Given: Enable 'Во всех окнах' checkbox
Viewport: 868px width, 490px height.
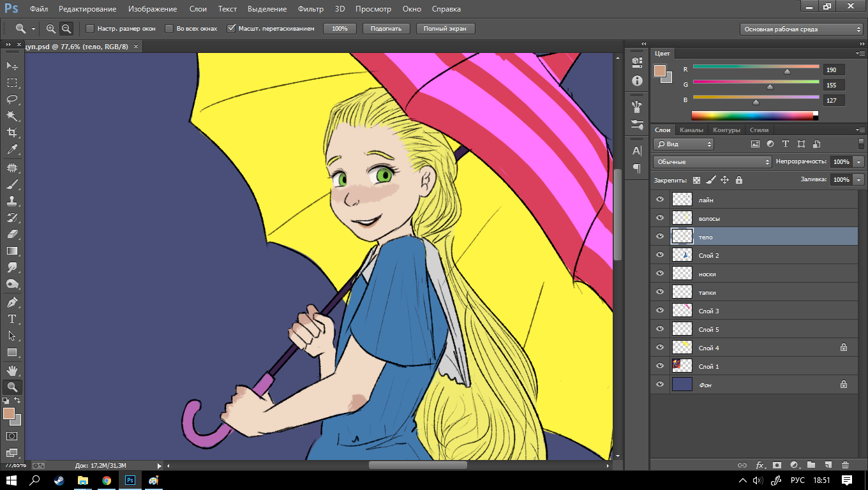Looking at the screenshot, I should (169, 29).
